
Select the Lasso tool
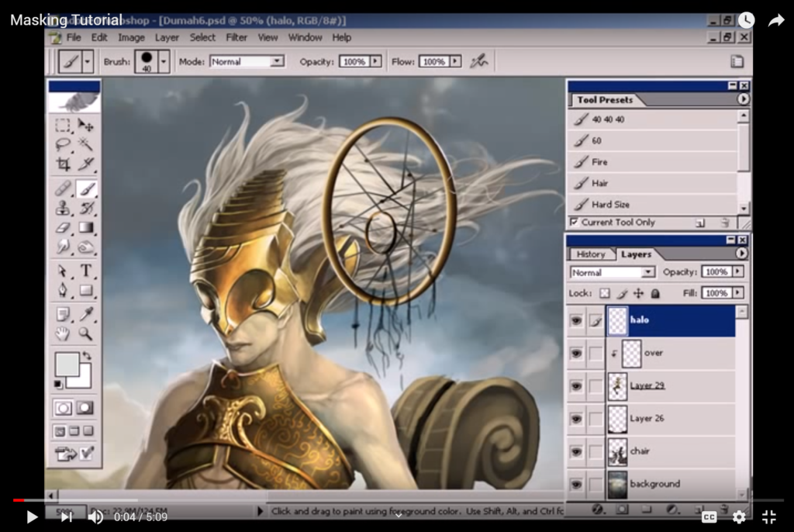coord(63,144)
